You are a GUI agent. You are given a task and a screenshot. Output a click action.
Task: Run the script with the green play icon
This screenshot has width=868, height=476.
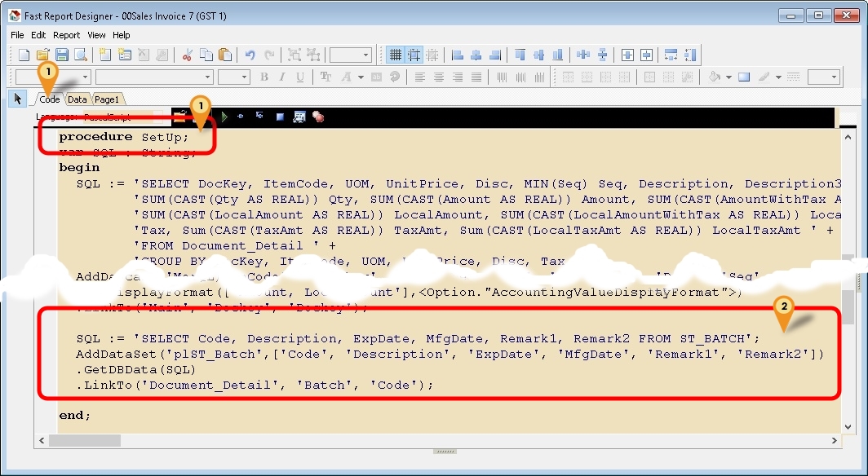224,117
